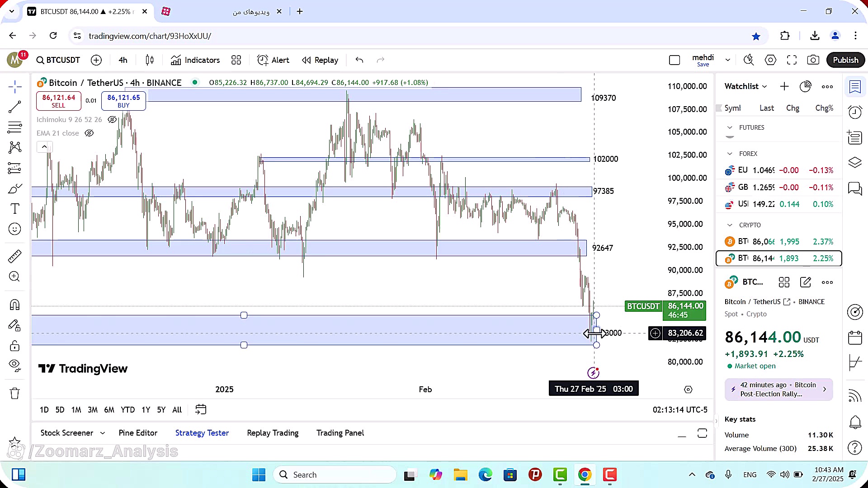Screen dimensions: 868x488
Task: Click the red SELL price button
Action: coord(59,101)
